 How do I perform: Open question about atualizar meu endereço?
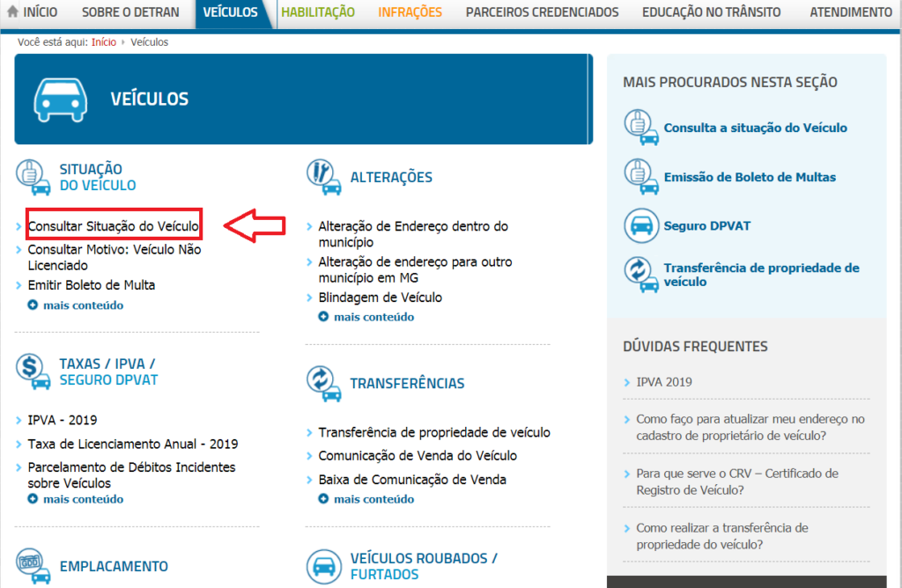click(750, 427)
